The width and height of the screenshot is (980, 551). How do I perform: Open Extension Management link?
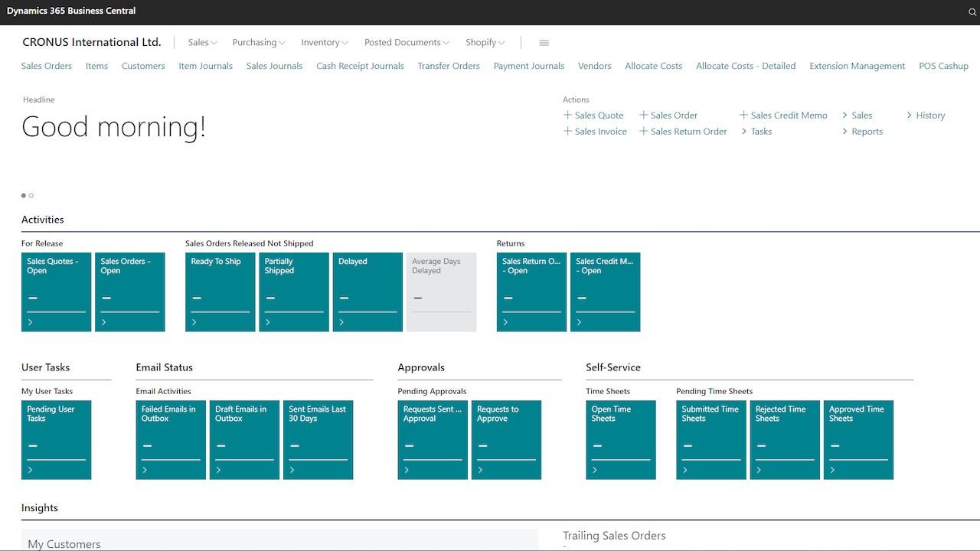pyautogui.click(x=857, y=66)
